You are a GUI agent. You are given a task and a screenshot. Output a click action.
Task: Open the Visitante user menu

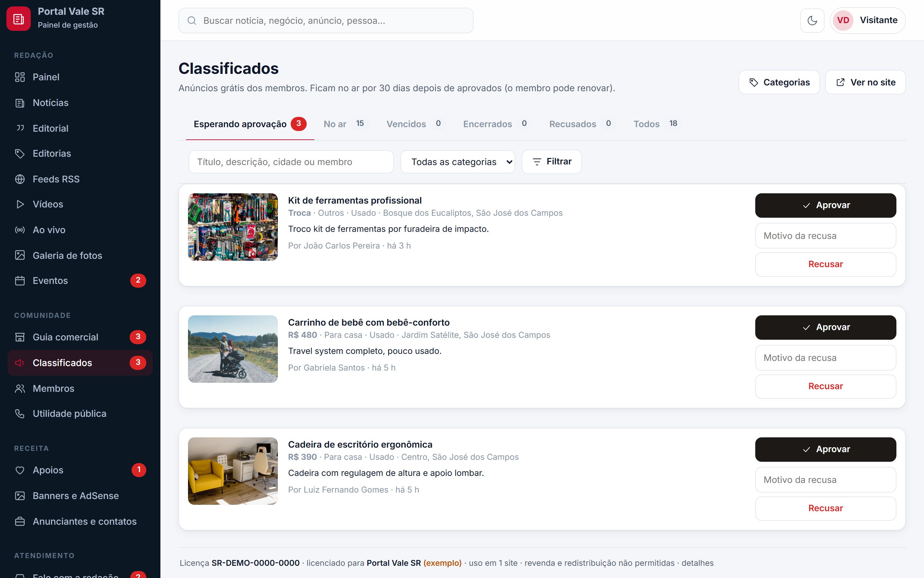tap(868, 20)
